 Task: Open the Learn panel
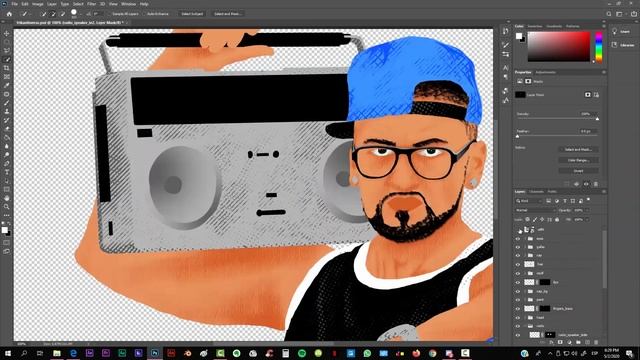(x=621, y=31)
